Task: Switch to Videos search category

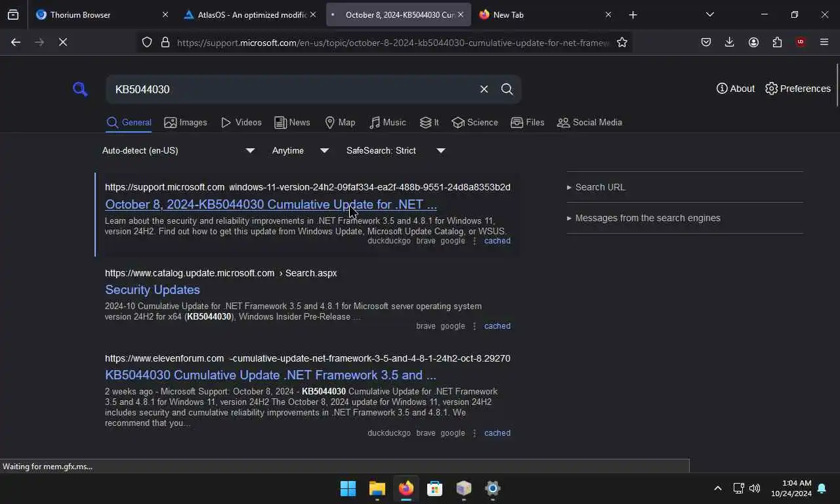Action: [x=241, y=122]
